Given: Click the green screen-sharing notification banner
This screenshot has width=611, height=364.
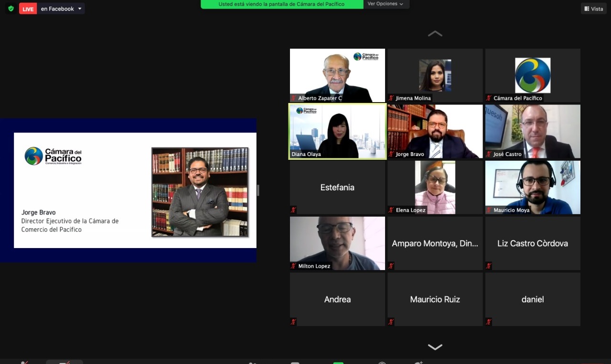Looking at the screenshot, I should tap(281, 4).
